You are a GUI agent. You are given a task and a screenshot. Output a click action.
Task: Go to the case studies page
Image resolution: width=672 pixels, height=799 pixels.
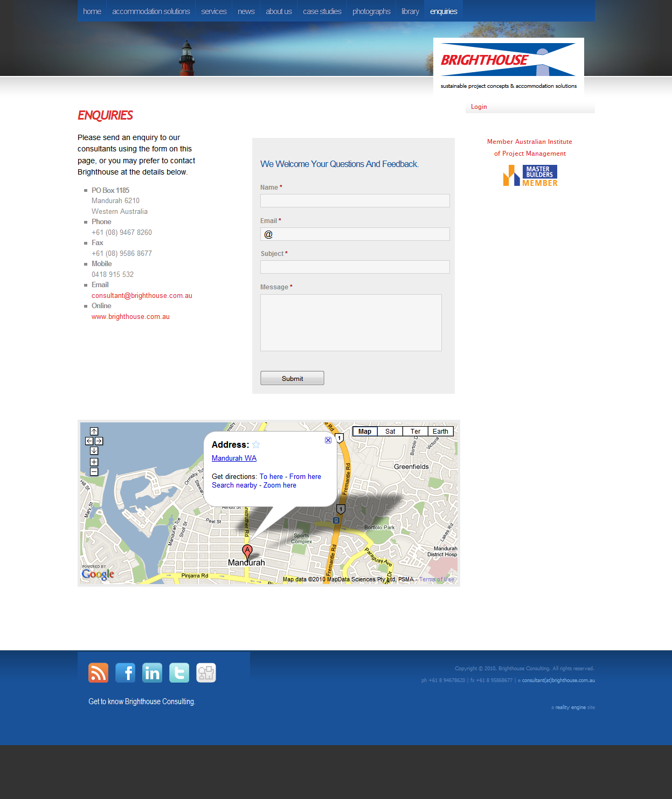click(322, 11)
